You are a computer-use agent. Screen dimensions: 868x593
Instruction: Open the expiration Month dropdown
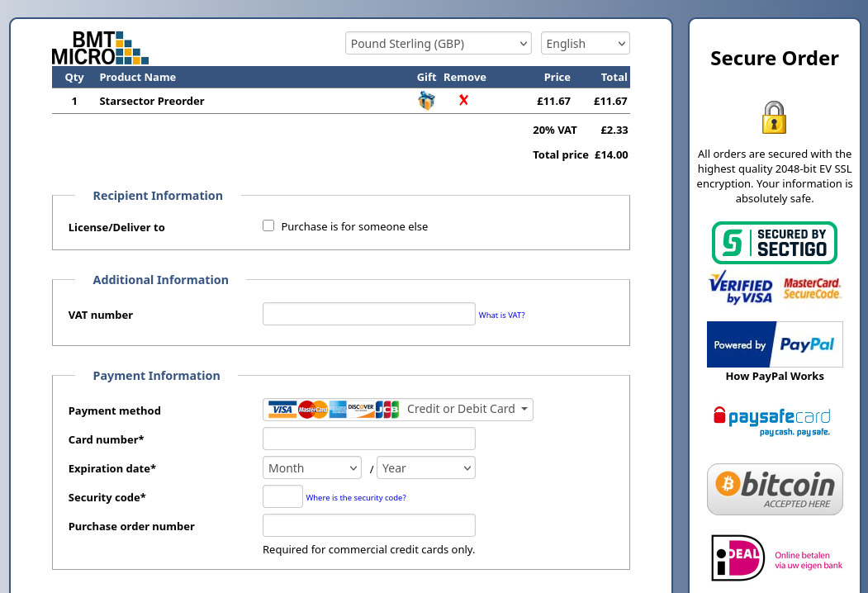(x=312, y=467)
